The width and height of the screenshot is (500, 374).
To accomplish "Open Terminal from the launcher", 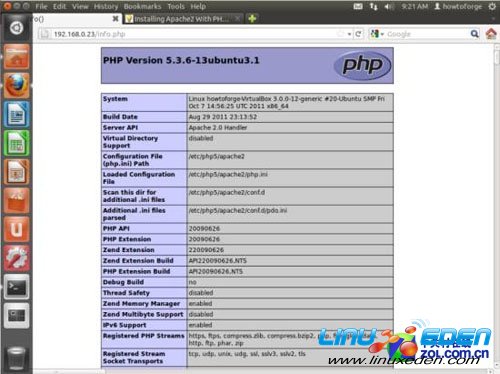I will [16, 287].
